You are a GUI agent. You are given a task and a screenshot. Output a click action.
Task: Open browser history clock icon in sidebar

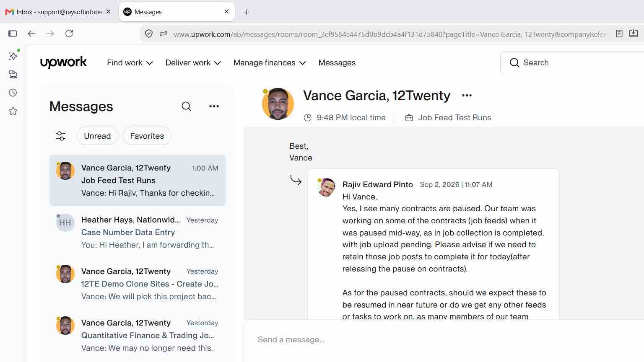13,93
